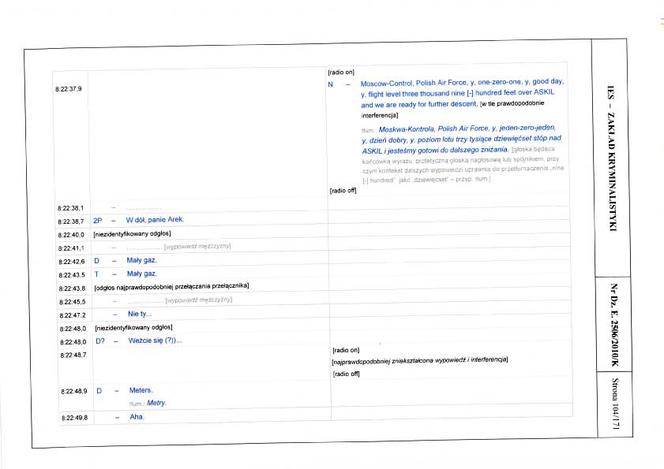This screenshot has width=664, height=469.
Task: Click the '[radio off]' marker below the interference note
Action: click(x=346, y=374)
